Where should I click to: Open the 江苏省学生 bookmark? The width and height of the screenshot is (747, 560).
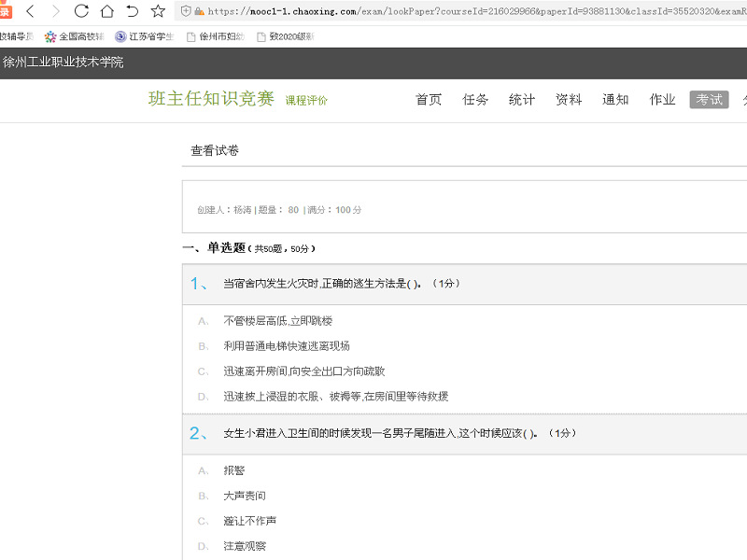tap(145, 36)
